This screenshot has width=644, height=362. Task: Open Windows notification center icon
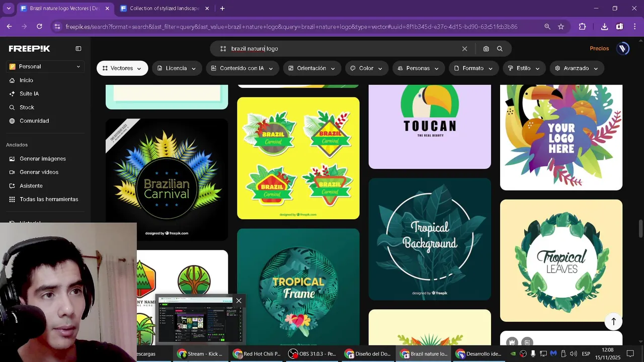630,354
